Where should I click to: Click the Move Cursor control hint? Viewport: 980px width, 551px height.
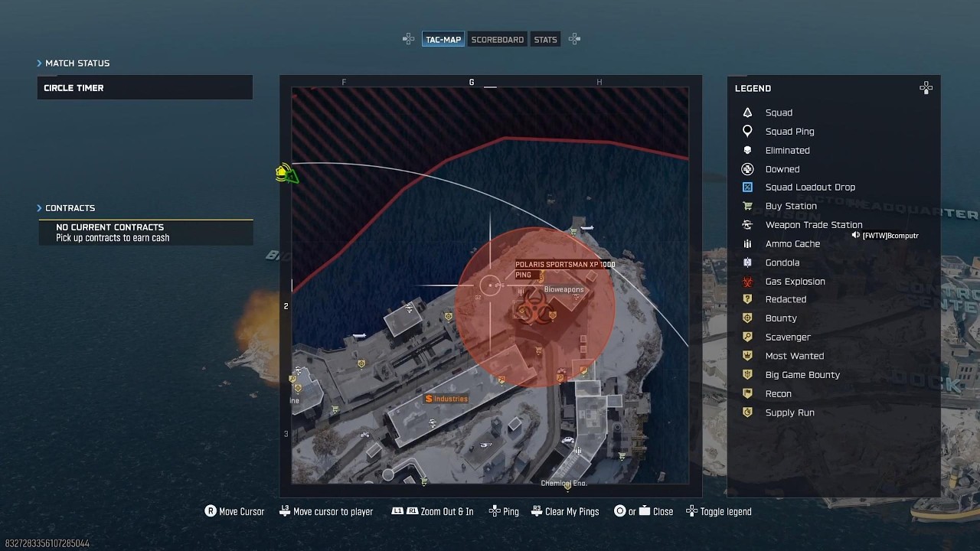pos(234,511)
